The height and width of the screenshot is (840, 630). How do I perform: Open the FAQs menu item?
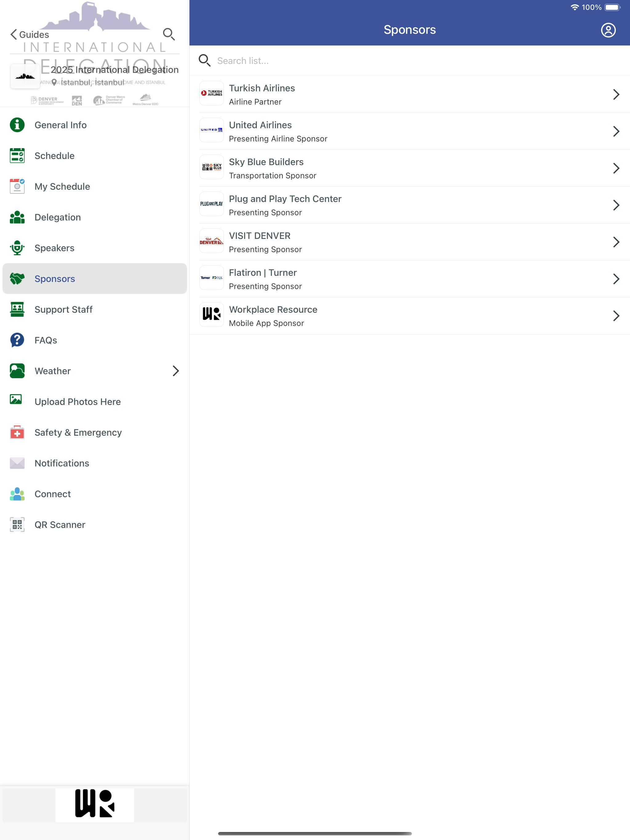(95, 340)
